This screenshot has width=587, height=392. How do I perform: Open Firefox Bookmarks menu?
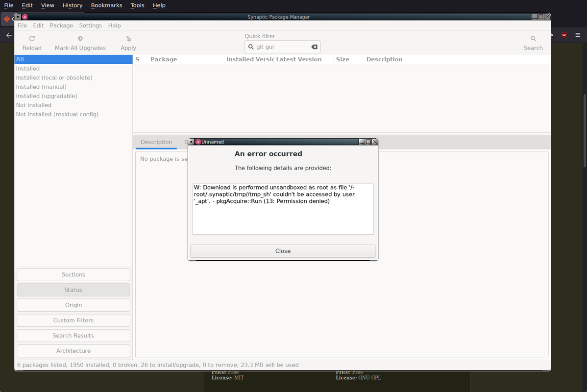pos(106,5)
